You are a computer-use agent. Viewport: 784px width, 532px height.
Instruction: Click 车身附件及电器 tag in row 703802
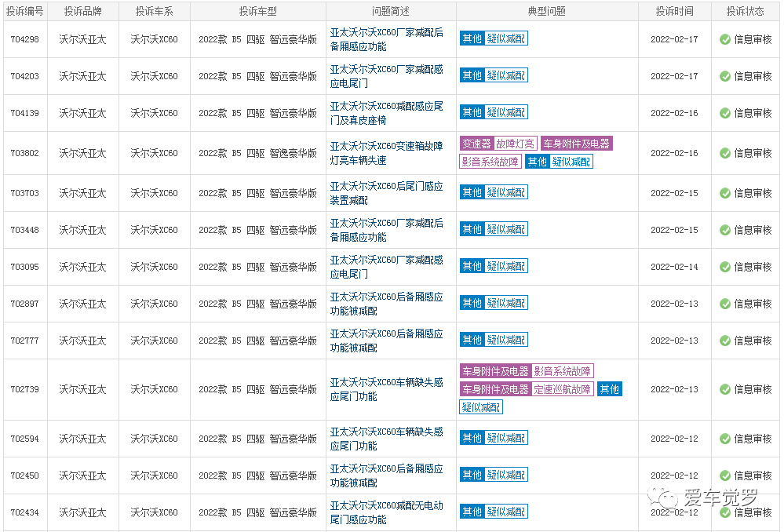pos(577,144)
